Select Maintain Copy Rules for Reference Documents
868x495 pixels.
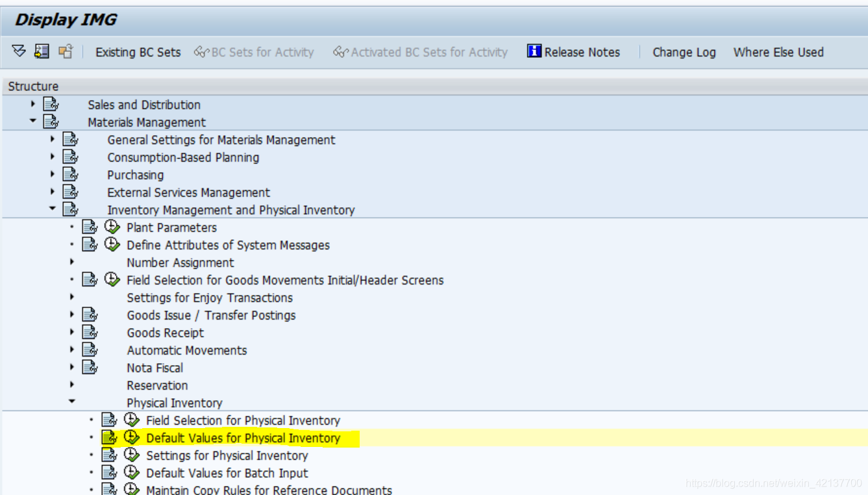click(x=269, y=489)
